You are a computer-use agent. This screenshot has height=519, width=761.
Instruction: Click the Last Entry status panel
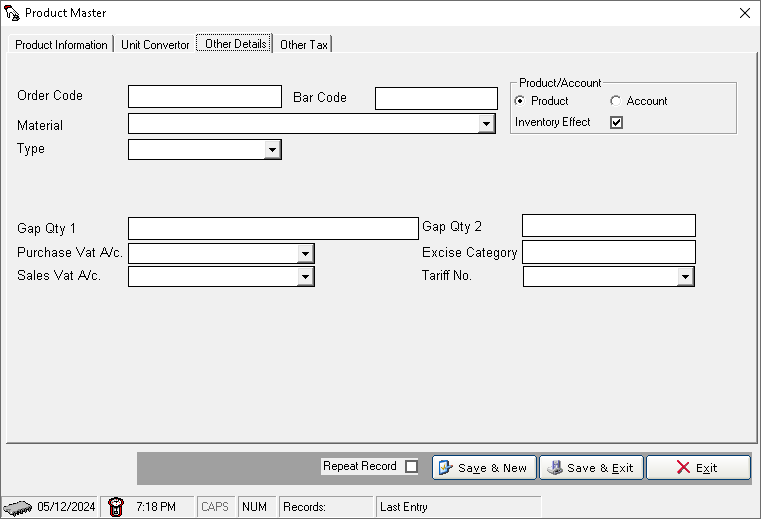point(458,507)
